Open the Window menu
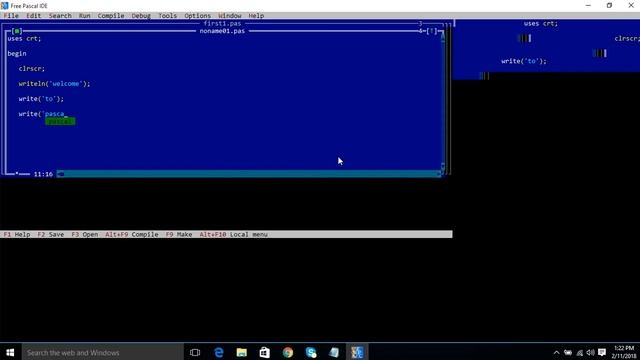 tap(230, 16)
